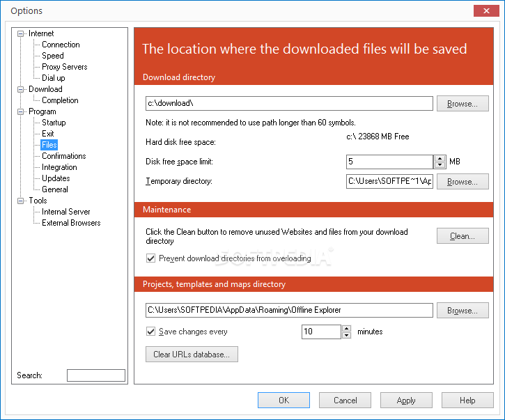
Task: Select Speed in the options tree
Action: point(53,56)
